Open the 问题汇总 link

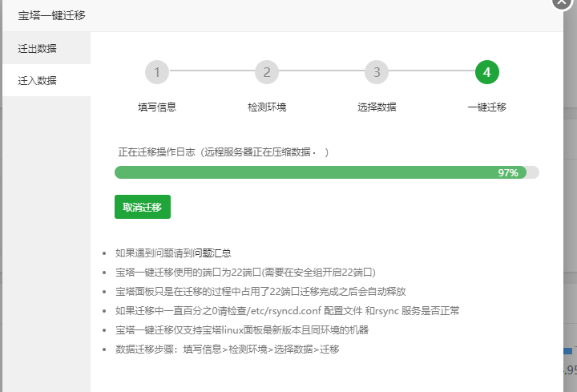click(212, 253)
